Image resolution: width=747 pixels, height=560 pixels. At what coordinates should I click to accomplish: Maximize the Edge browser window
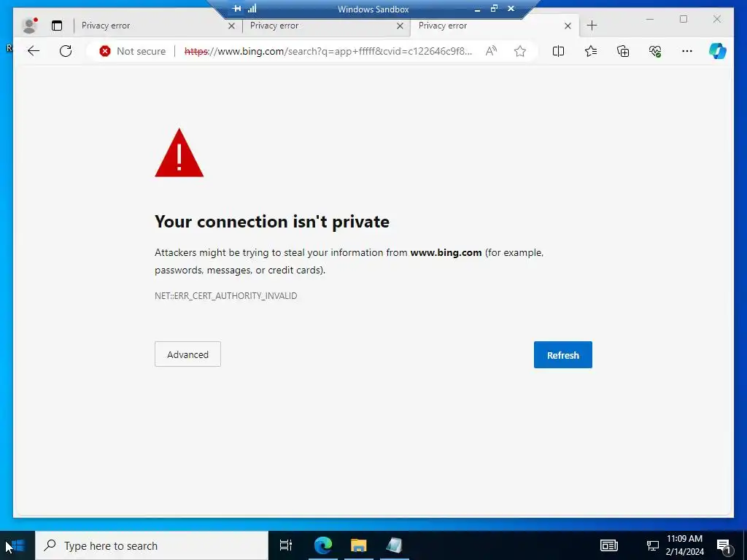coord(684,19)
